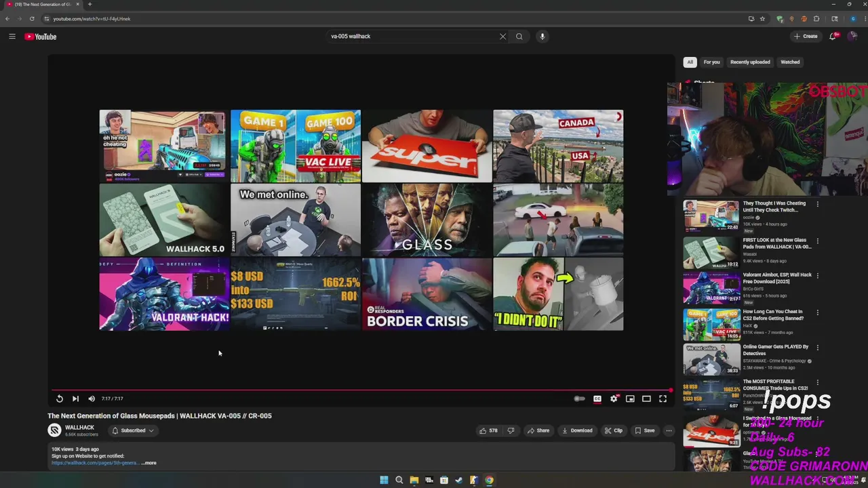The image size is (868, 488).
Task: Like the video with 578 likes
Action: pos(488,430)
